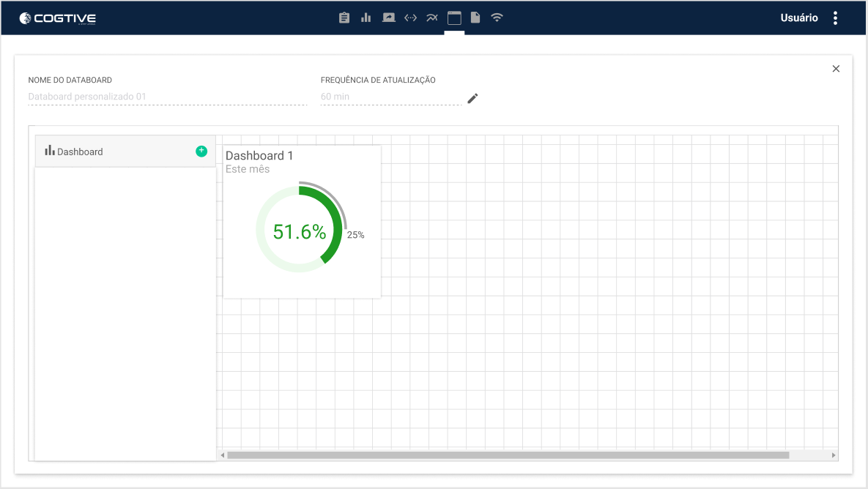Select the laptop share screen icon
This screenshot has width=868, height=489.
click(389, 18)
